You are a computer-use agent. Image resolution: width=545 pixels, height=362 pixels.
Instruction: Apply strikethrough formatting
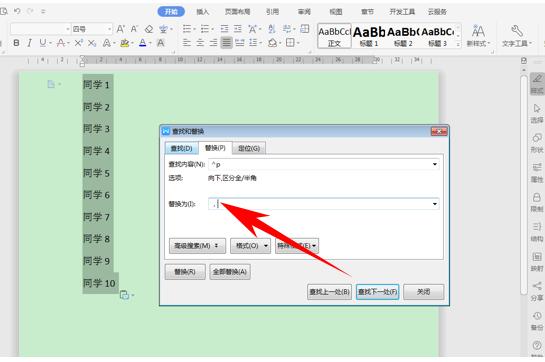coord(61,43)
